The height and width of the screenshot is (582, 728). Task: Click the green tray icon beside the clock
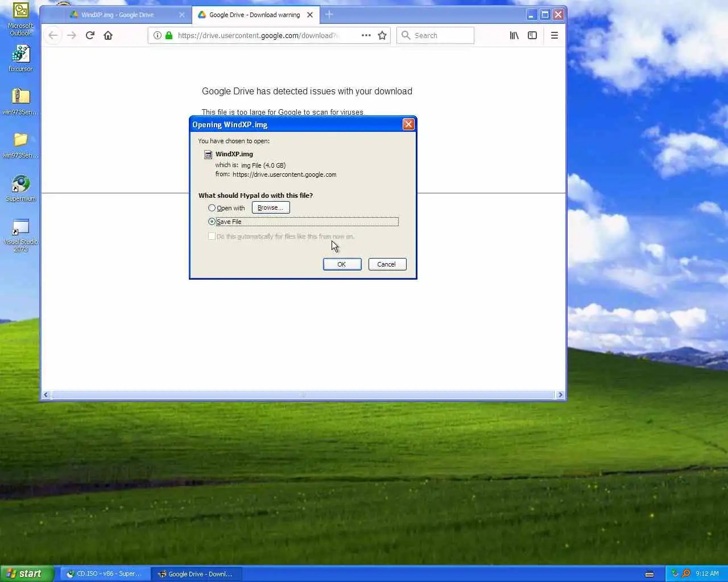(x=675, y=573)
